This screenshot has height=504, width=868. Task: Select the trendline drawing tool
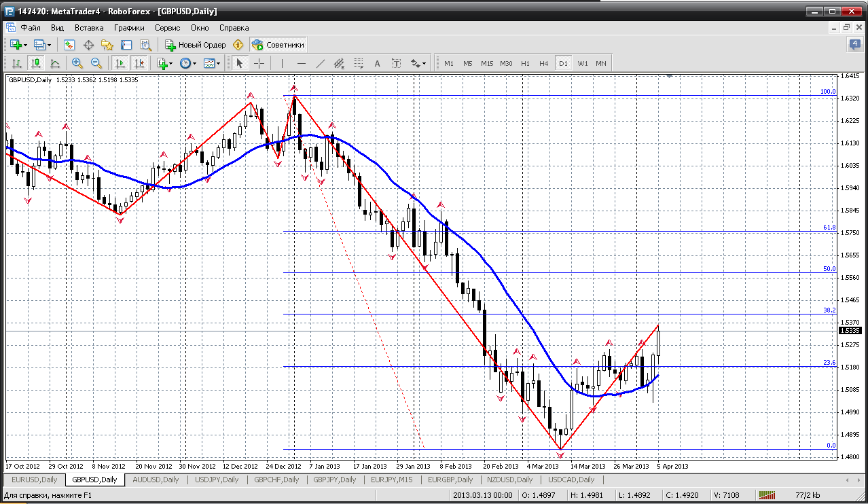click(321, 63)
